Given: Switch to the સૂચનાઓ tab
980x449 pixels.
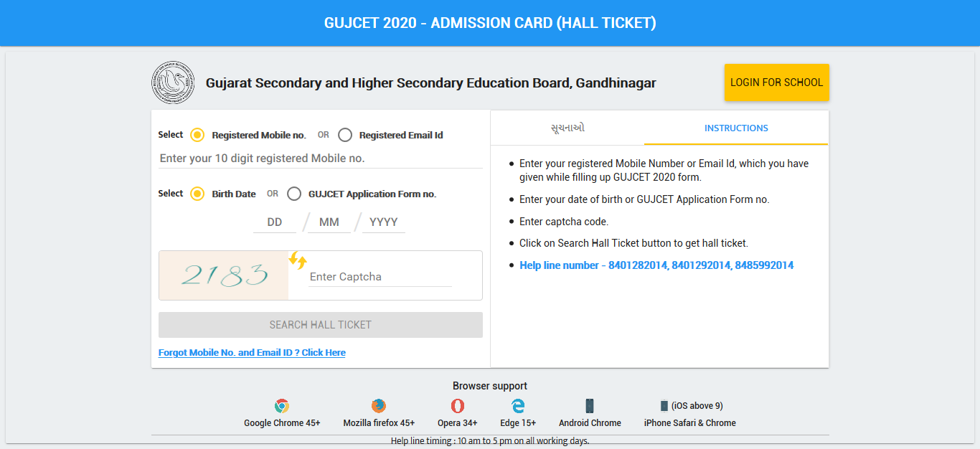Looking at the screenshot, I should [567, 128].
